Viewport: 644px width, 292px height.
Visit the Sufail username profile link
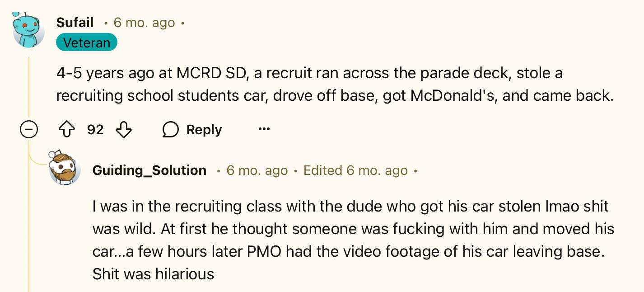click(75, 22)
